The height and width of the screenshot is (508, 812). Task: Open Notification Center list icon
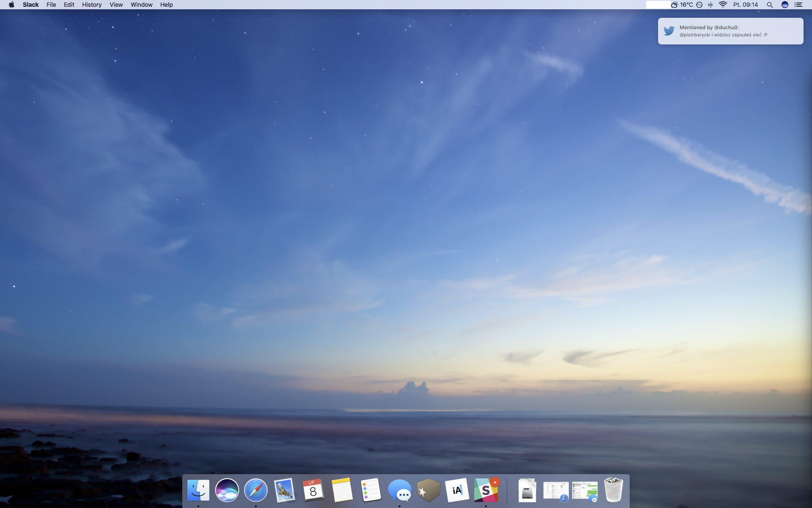[798, 5]
